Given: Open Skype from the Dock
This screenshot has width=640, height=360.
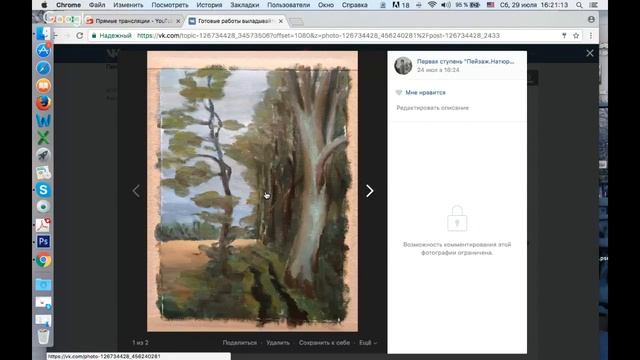Looking at the screenshot, I should 43,190.
